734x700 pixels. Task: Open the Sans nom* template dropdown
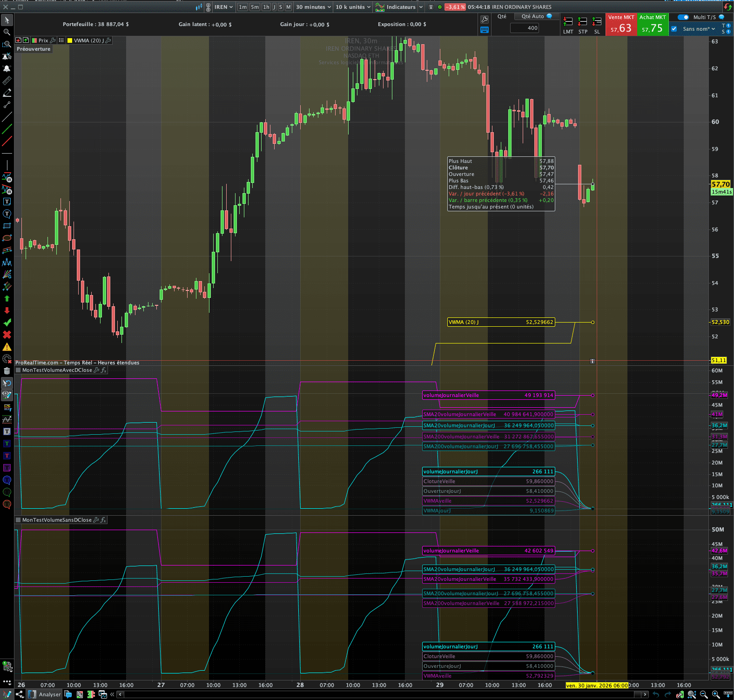(x=699, y=29)
